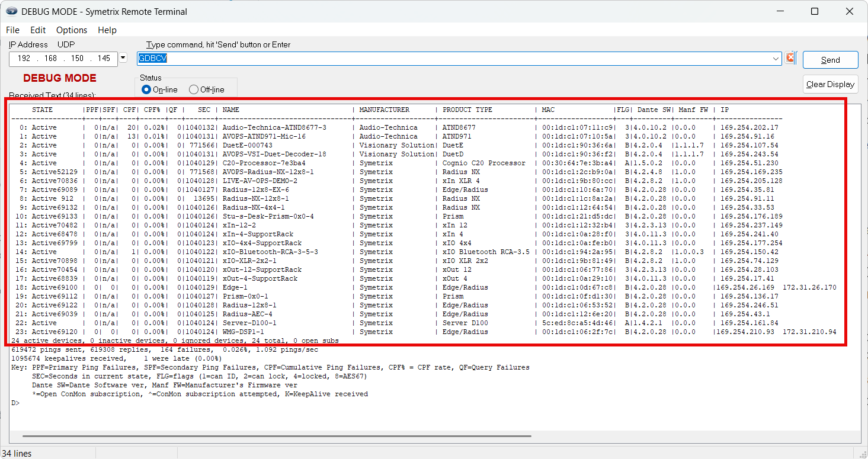The height and width of the screenshot is (459, 868).
Task: Click device name xIO-4x4-SupportRack
Action: pyautogui.click(x=262, y=243)
